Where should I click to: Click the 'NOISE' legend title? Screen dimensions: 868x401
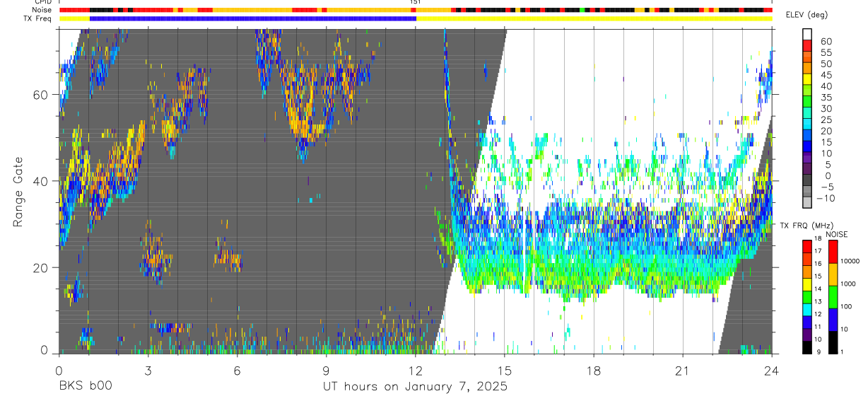coord(837,234)
